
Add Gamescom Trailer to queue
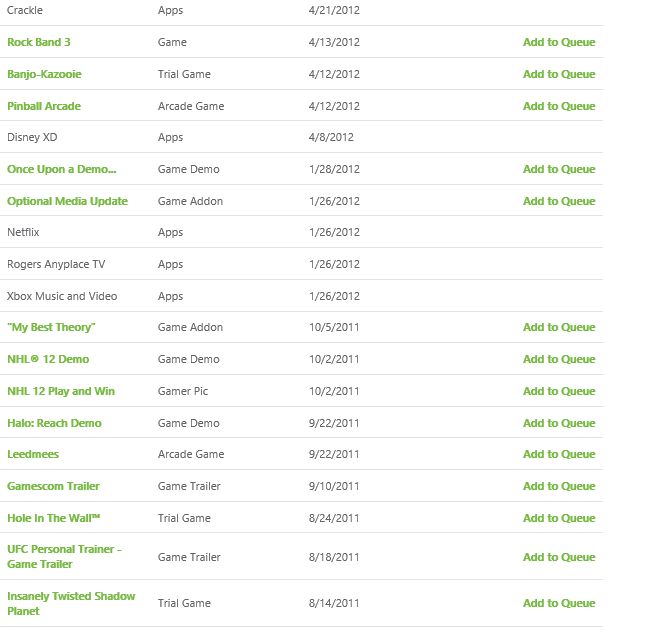559,486
